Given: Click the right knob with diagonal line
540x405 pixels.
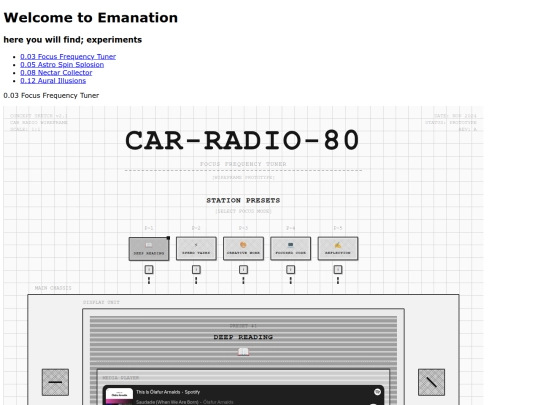Looking at the screenshot, I should (x=431, y=382).
